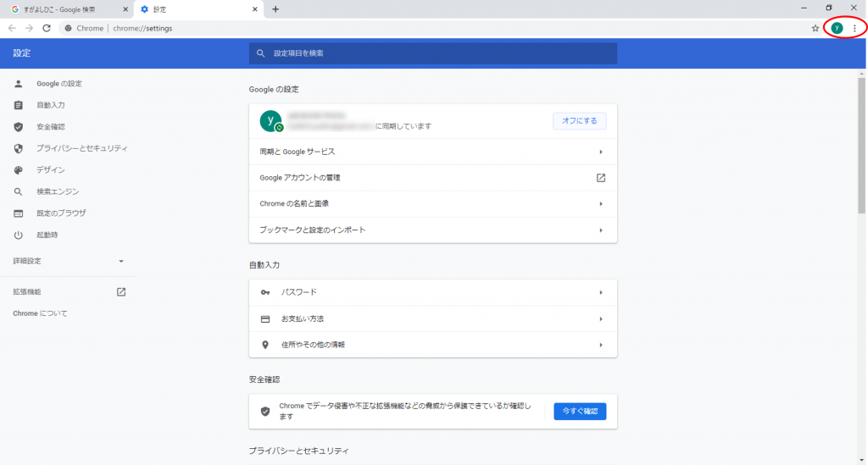This screenshot has height=465, width=868.
Task: Click the browser back arrow
Action: 12,28
